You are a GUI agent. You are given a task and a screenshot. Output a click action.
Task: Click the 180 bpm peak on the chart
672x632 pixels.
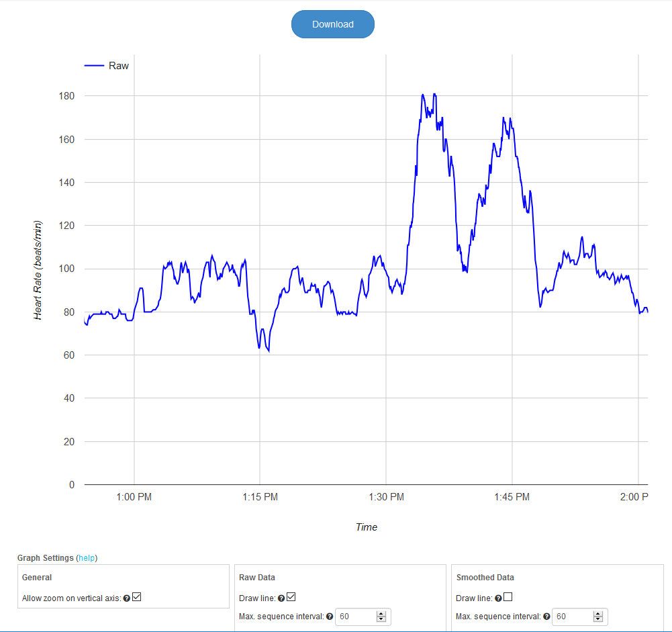tap(423, 94)
